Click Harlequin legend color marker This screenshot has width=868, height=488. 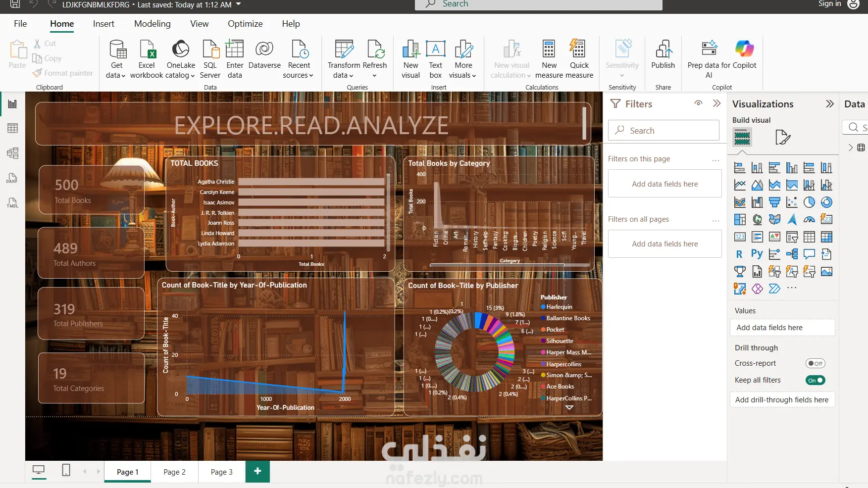(543, 307)
